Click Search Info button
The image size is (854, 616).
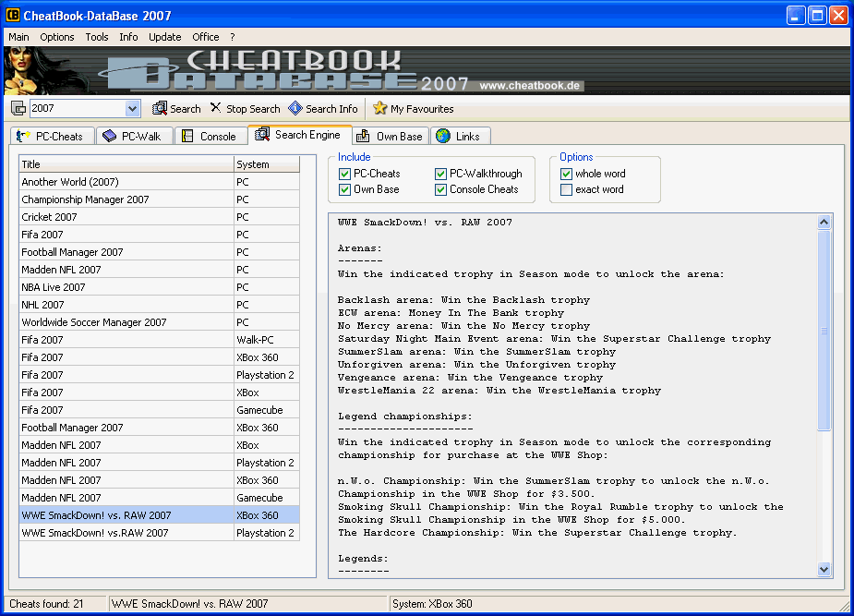click(x=323, y=109)
